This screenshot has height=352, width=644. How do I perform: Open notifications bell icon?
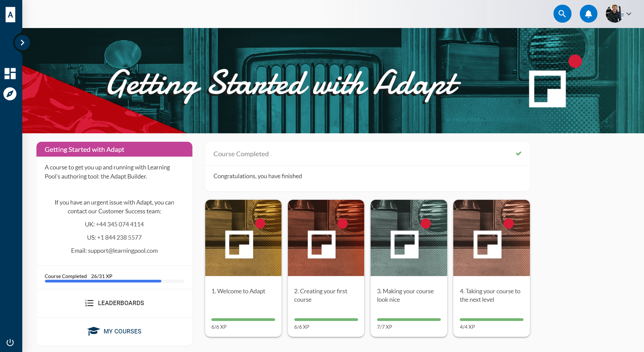(588, 14)
